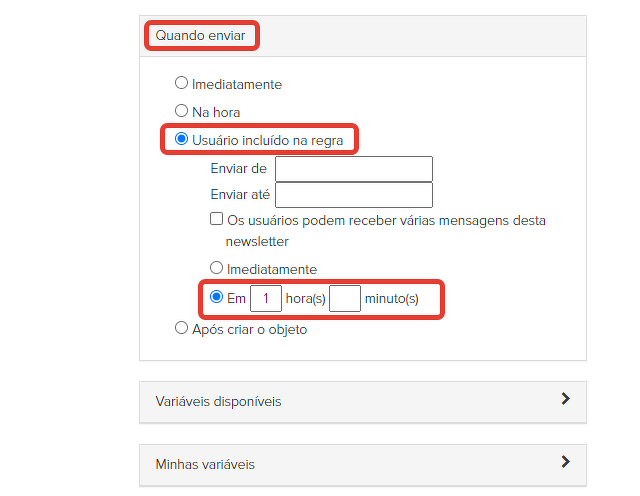Collapse the Quando enviar section header

click(200, 37)
